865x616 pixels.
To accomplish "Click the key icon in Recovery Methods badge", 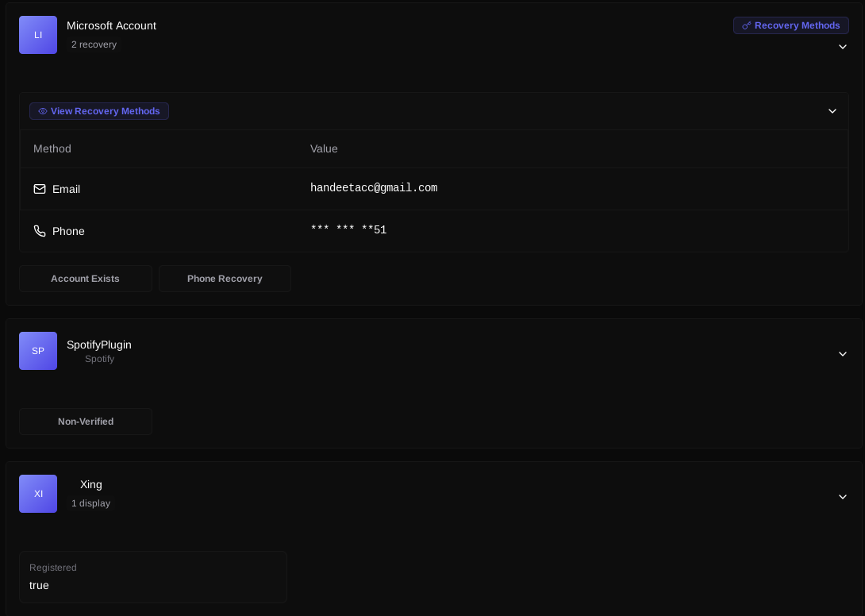I will click(x=746, y=25).
